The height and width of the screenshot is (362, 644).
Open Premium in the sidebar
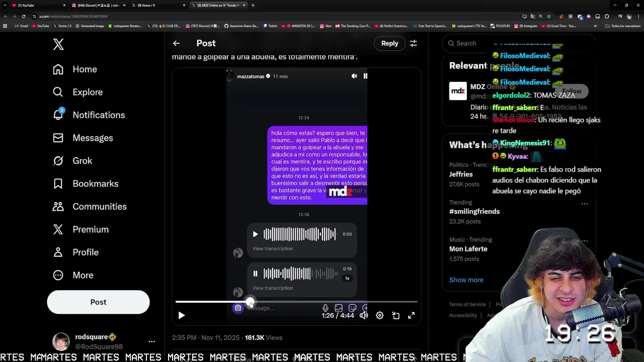(80, 229)
